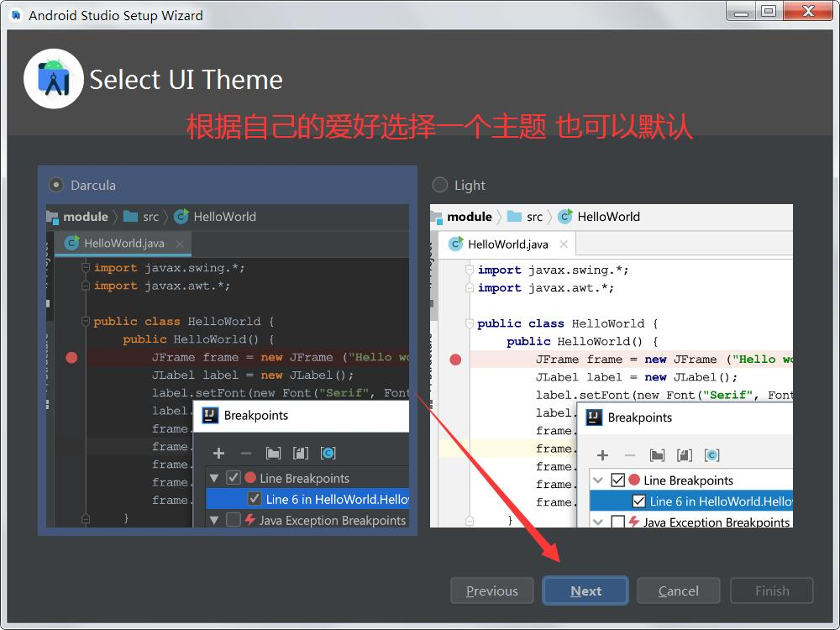The width and height of the screenshot is (840, 630).
Task: Click the HelloWorld.java tab in Light preview
Action: tap(507, 244)
